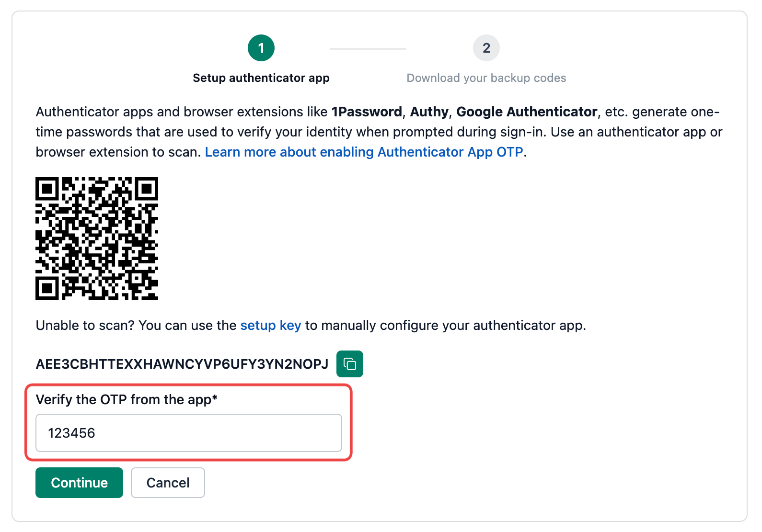Click the "setup key" link
Image resolution: width=762 pixels, height=532 pixels.
click(x=271, y=326)
